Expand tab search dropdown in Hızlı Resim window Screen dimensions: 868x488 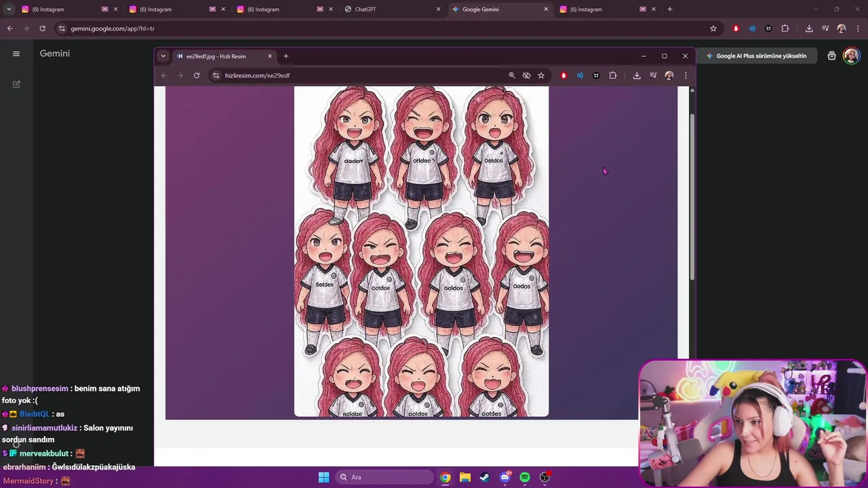click(163, 56)
